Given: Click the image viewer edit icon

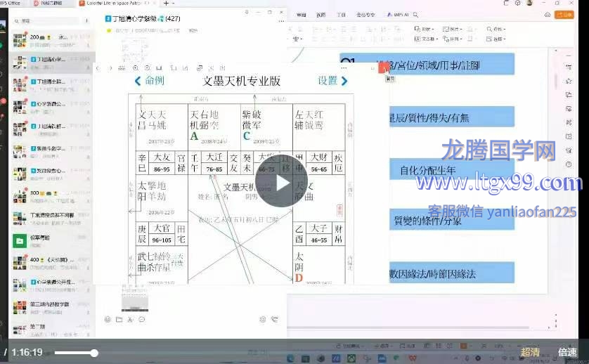Looking at the screenshot, I should click(185, 68).
